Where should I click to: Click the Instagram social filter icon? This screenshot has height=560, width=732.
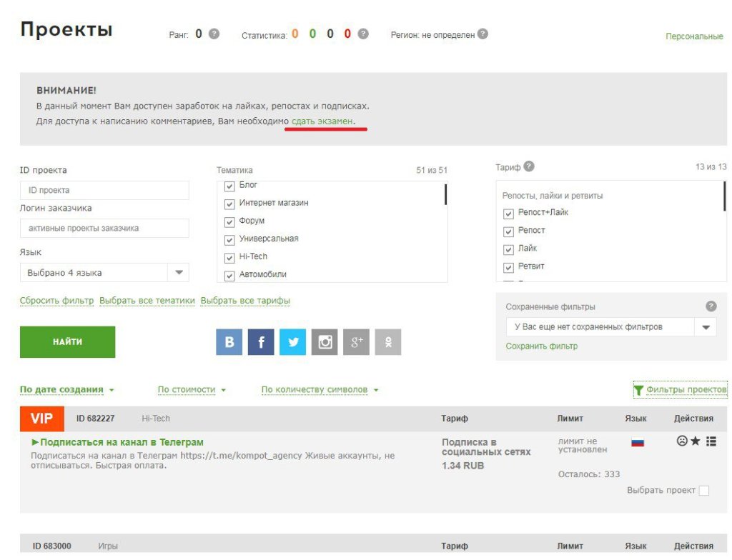click(x=325, y=342)
